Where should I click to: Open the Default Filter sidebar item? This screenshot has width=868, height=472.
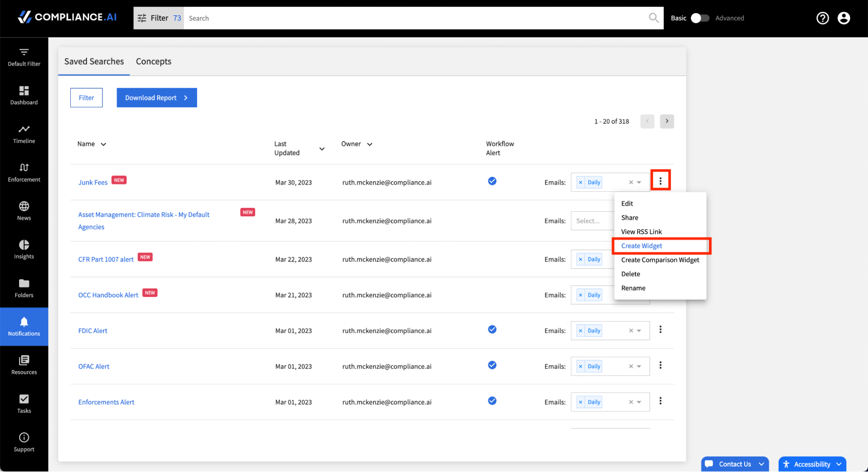click(x=24, y=57)
